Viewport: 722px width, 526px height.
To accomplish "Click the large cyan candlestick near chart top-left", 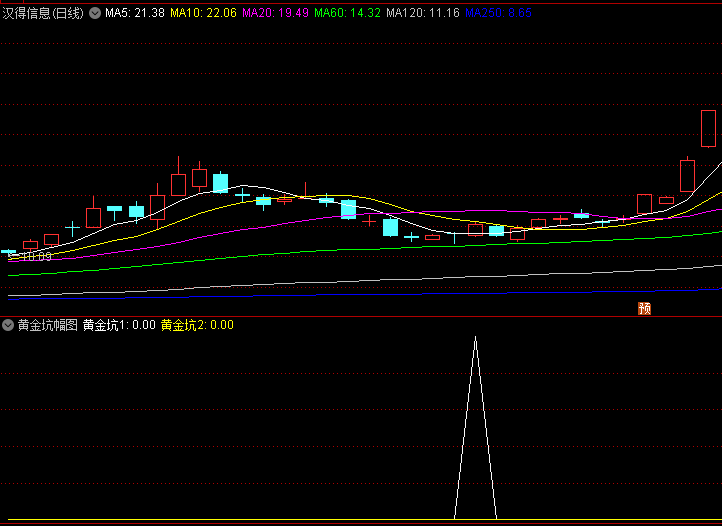I will [x=220, y=183].
